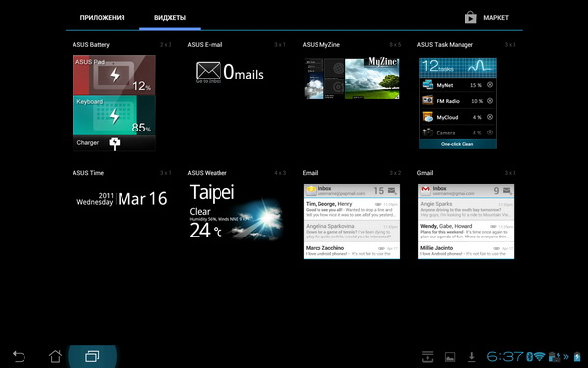The image size is (588, 368).
Task: Select the ВИДЖЕТЫ tab
Action: pos(170,18)
